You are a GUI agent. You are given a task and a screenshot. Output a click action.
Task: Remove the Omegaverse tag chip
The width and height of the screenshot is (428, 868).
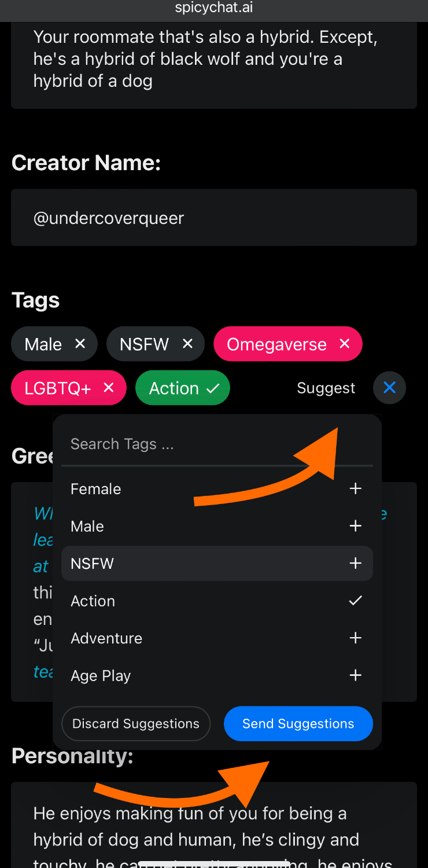coord(345,344)
